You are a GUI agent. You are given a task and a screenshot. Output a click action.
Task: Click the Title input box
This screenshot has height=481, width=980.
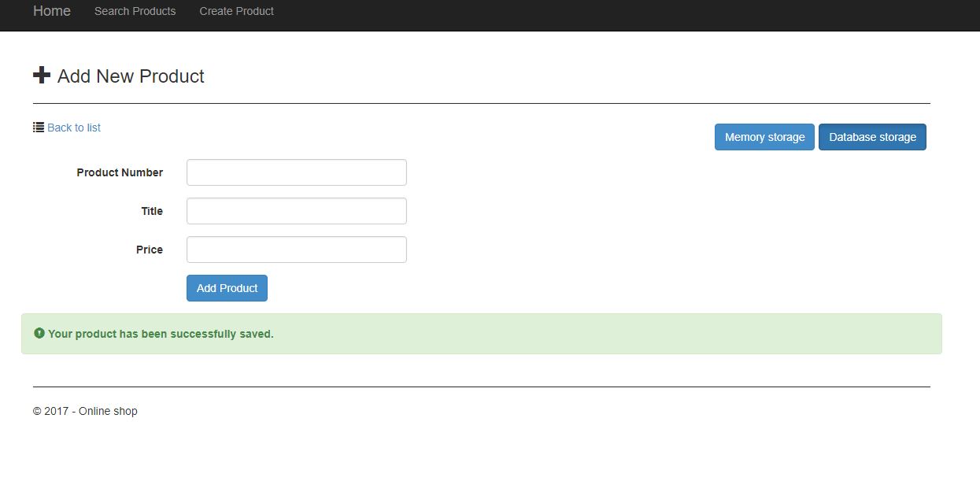296,210
